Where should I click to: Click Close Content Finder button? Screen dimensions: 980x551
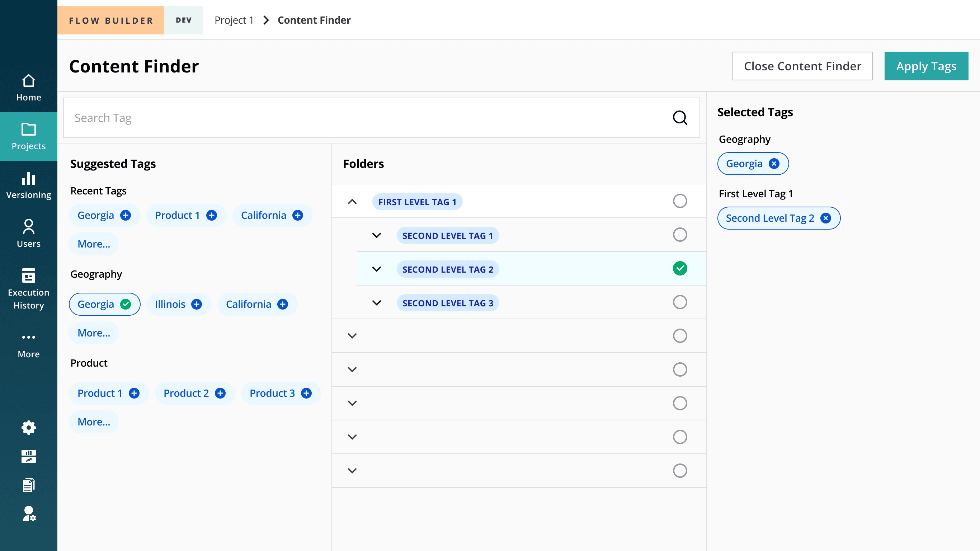(802, 66)
